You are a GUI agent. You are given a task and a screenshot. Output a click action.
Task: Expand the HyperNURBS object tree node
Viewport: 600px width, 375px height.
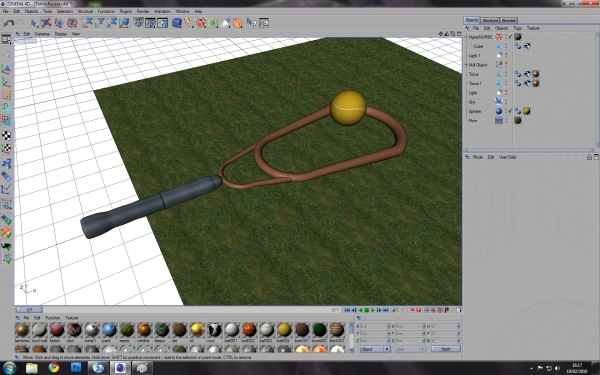pos(466,37)
